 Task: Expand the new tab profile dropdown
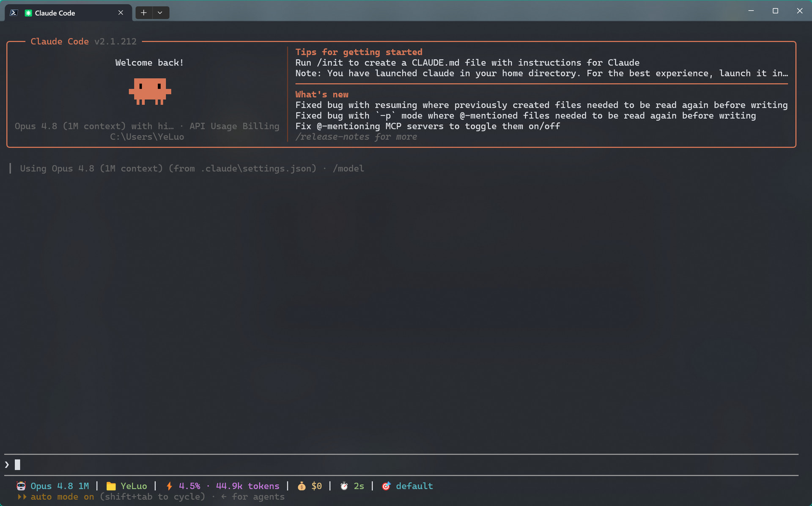pyautogui.click(x=160, y=13)
